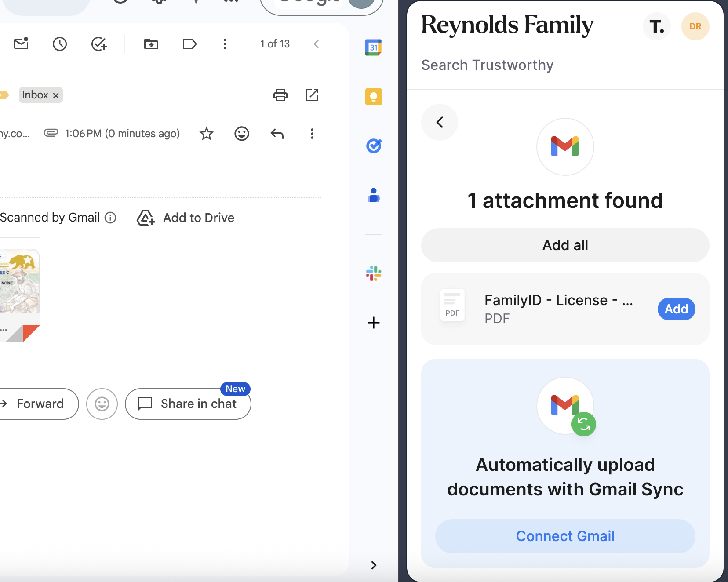Screen dimensions: 728x582
Task: Open email in new window icon
Action: pos(312,95)
